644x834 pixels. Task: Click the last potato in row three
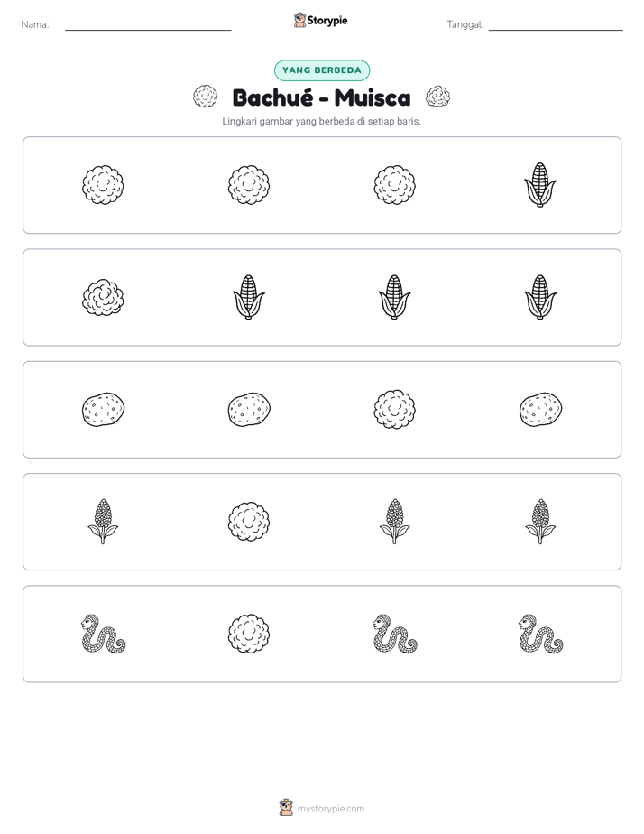[540, 410]
